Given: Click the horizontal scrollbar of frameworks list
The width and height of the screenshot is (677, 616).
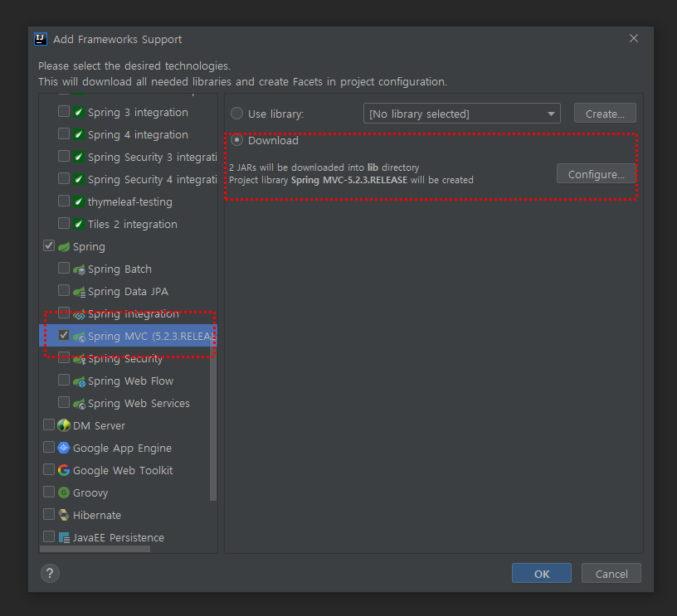Looking at the screenshot, I should click(x=95, y=549).
